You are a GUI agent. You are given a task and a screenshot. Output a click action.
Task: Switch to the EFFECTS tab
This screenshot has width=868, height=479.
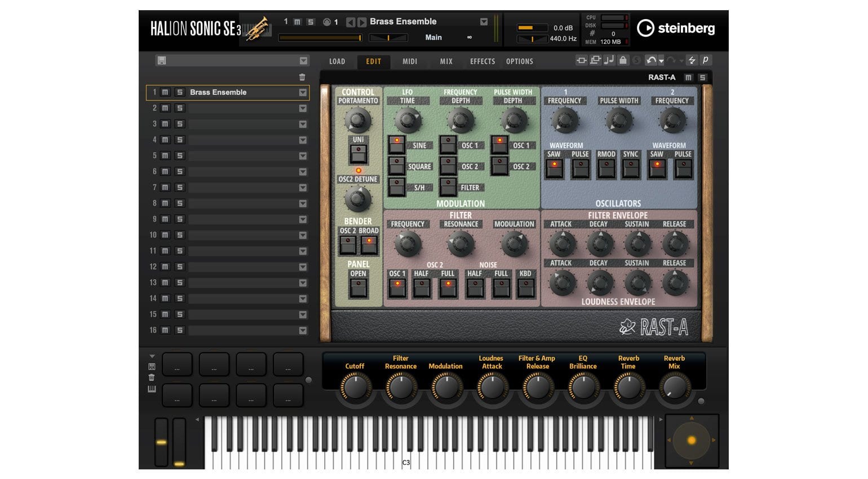[x=482, y=61]
